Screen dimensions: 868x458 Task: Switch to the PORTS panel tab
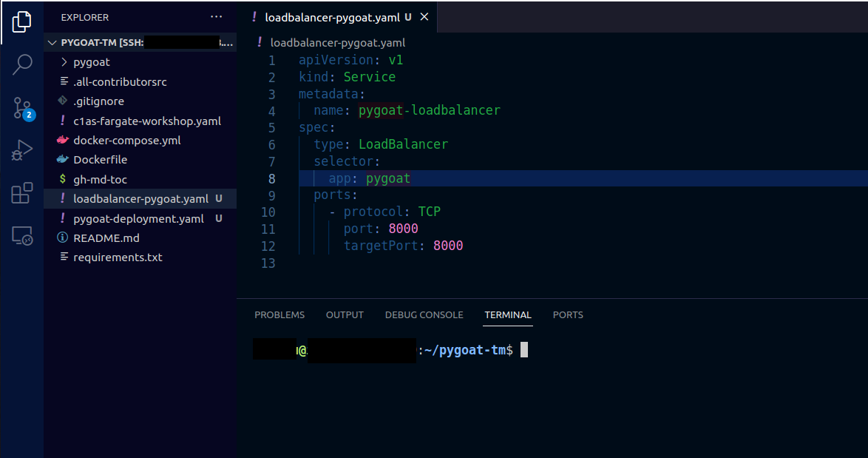(x=568, y=314)
